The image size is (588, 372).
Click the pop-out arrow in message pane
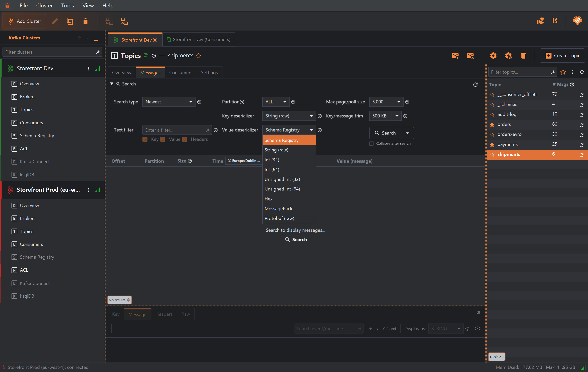pyautogui.click(x=479, y=313)
